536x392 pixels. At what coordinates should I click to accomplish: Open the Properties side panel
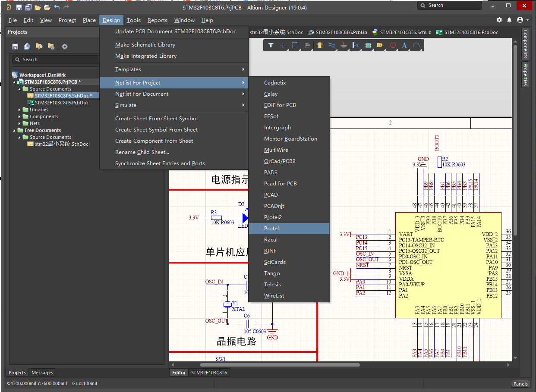tap(525, 75)
